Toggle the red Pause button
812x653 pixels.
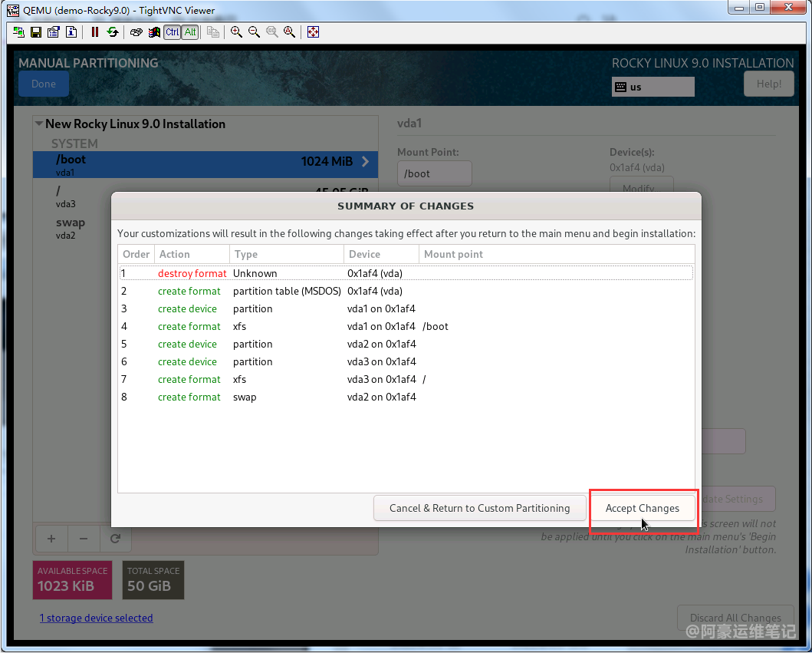point(95,32)
